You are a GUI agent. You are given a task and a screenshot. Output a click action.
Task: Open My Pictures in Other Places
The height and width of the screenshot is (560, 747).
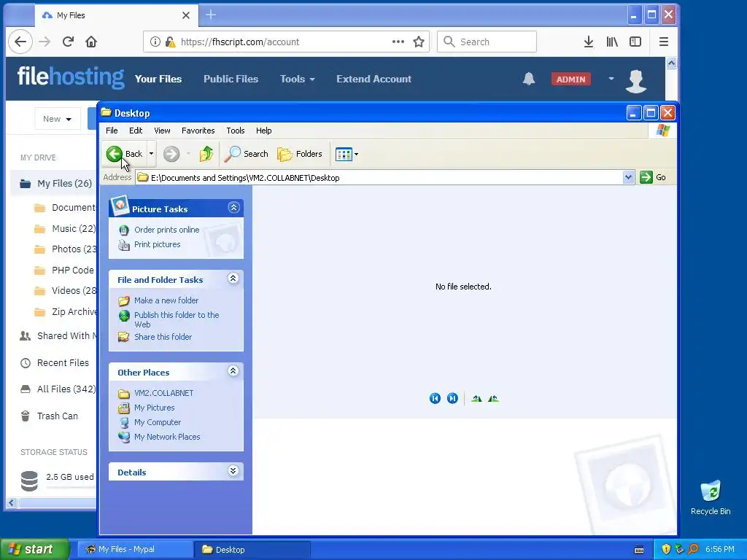155,408
